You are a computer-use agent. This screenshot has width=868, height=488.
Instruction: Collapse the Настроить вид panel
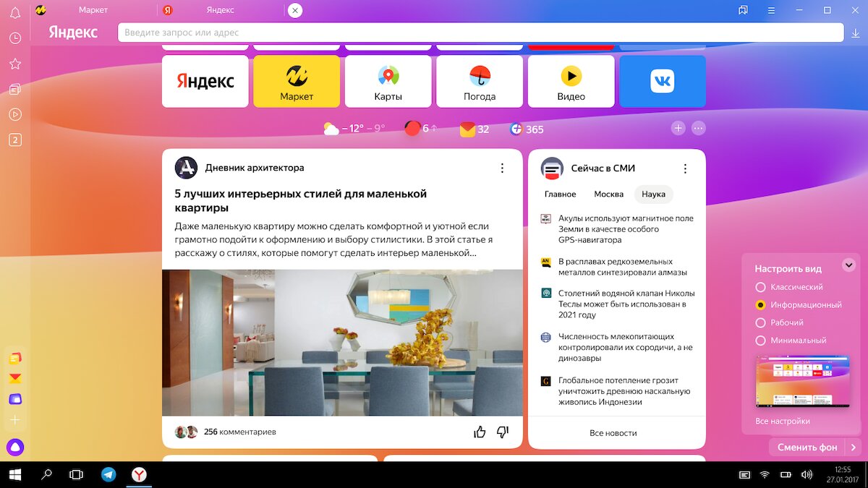pyautogui.click(x=849, y=265)
